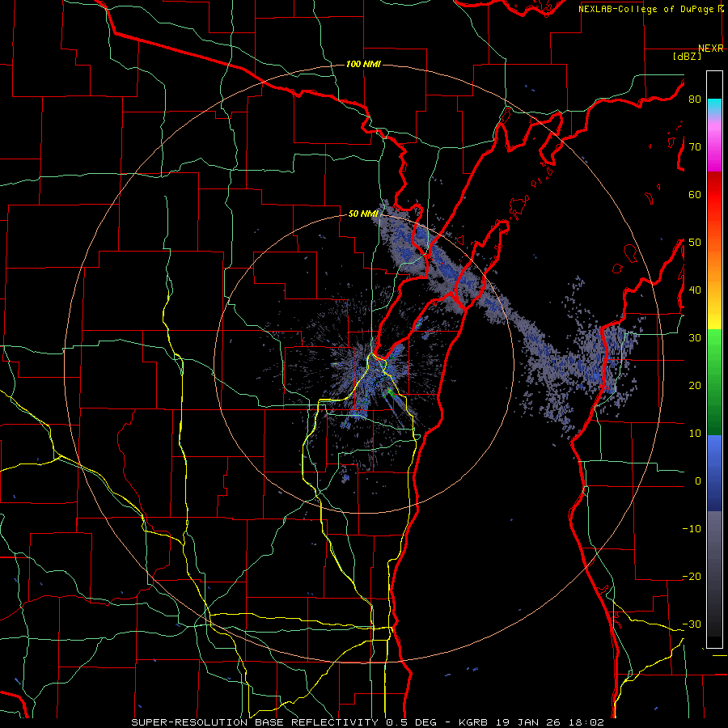This screenshot has width=728, height=728.
Task: Click the 0 value on the dBZ scale
Action: [697, 481]
